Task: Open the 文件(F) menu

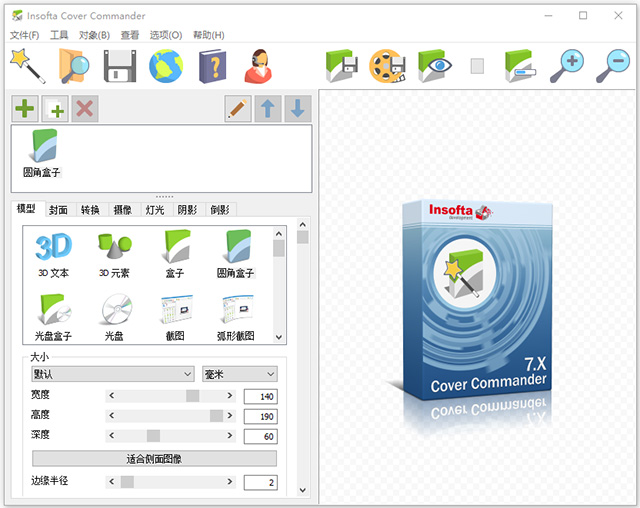Action: click(24, 35)
